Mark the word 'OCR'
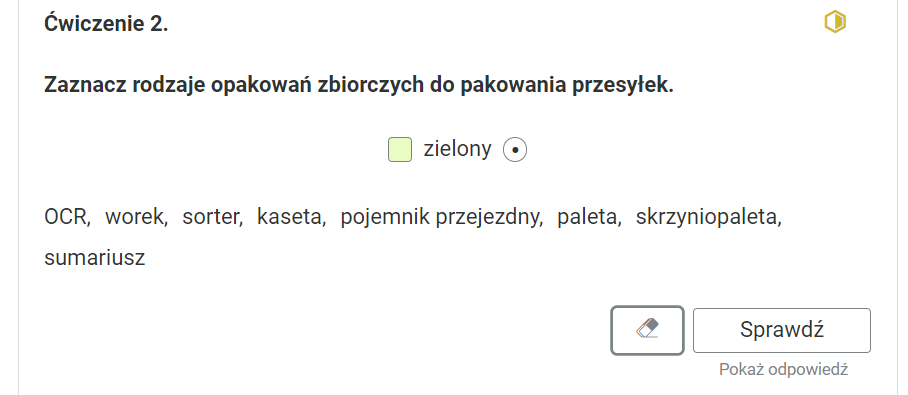908x395 pixels. 65,217
